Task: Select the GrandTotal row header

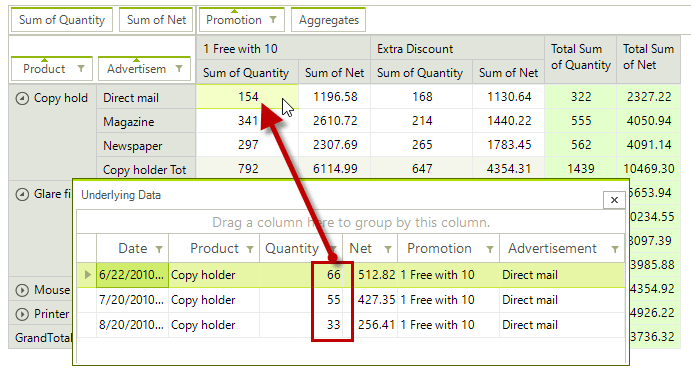Action: pyautogui.click(x=41, y=338)
